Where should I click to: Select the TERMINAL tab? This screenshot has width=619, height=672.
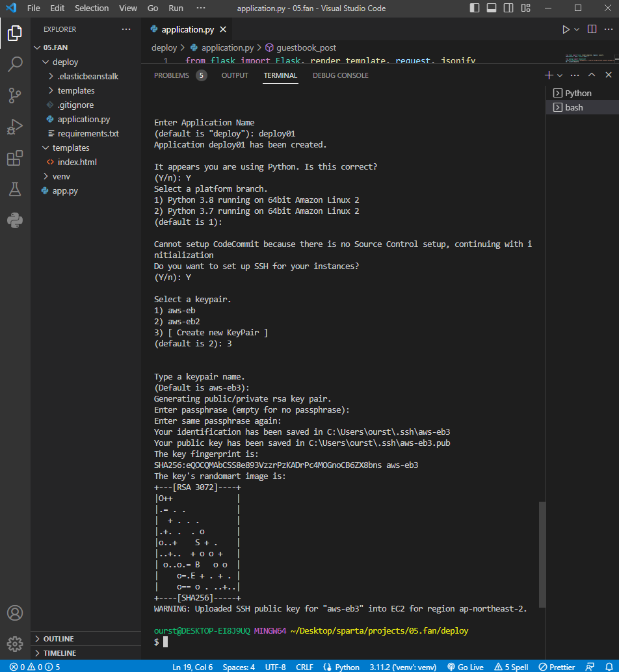click(280, 75)
